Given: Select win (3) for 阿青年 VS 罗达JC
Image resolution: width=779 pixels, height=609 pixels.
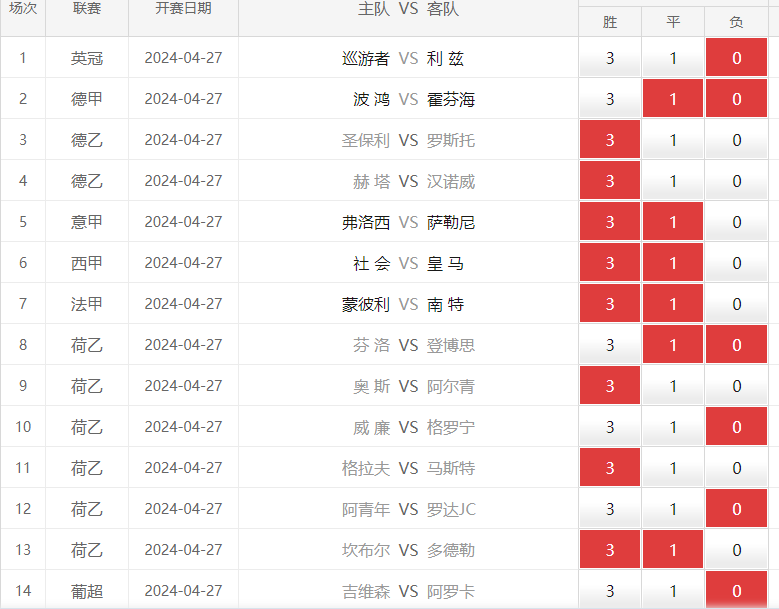Looking at the screenshot, I should [x=610, y=509].
